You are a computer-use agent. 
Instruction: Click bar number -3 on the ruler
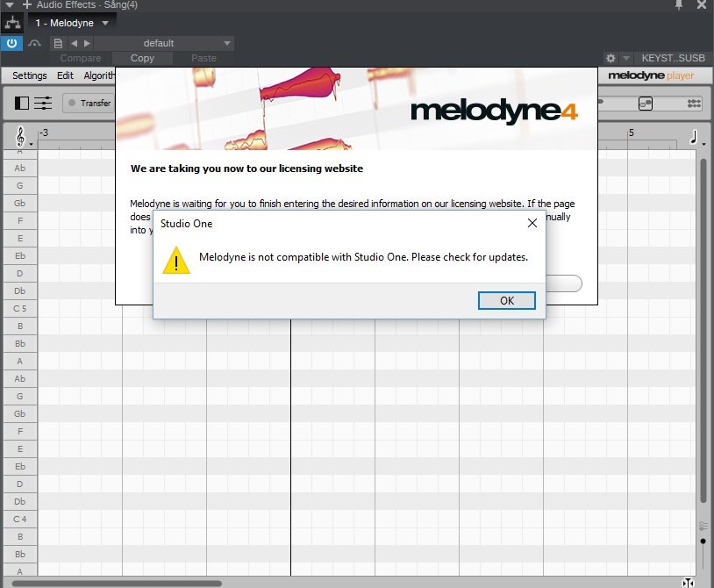(43, 133)
